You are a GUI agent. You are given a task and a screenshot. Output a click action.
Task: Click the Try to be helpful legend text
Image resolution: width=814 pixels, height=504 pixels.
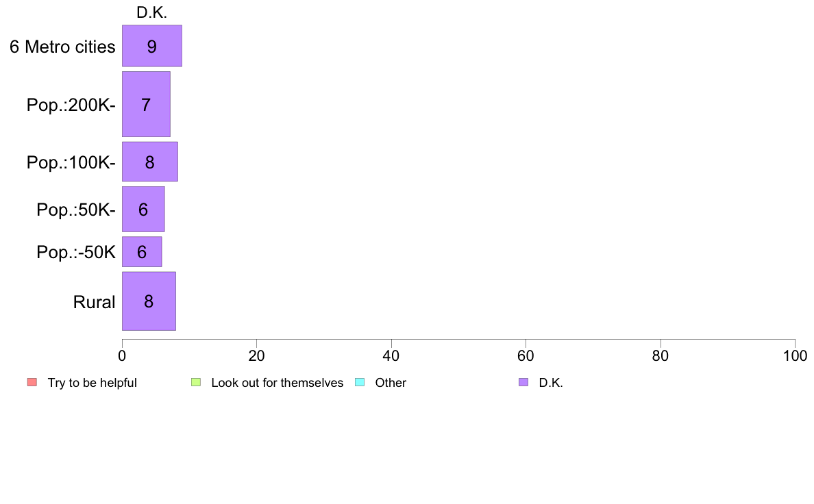[92, 383]
